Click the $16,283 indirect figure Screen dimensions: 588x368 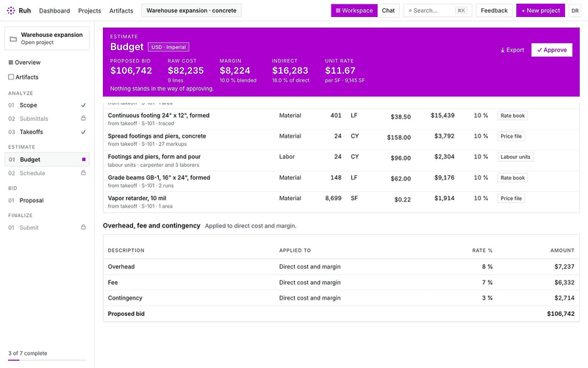click(x=290, y=71)
